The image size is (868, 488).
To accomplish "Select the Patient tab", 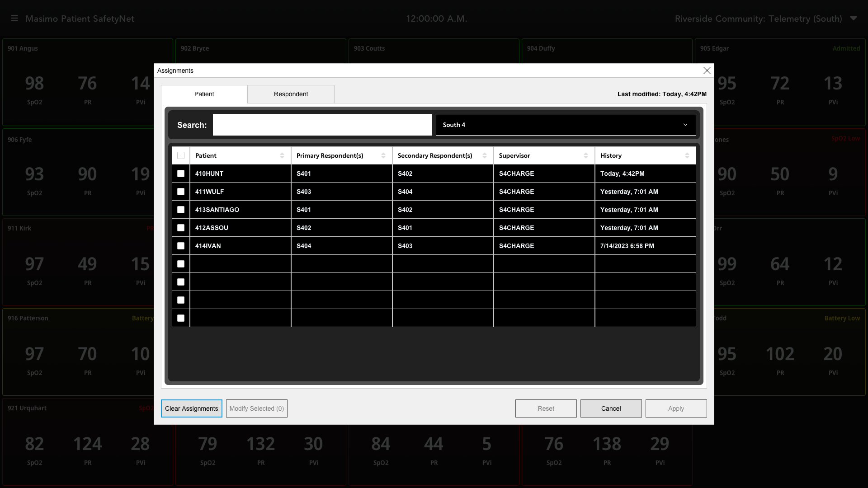I will 204,94.
